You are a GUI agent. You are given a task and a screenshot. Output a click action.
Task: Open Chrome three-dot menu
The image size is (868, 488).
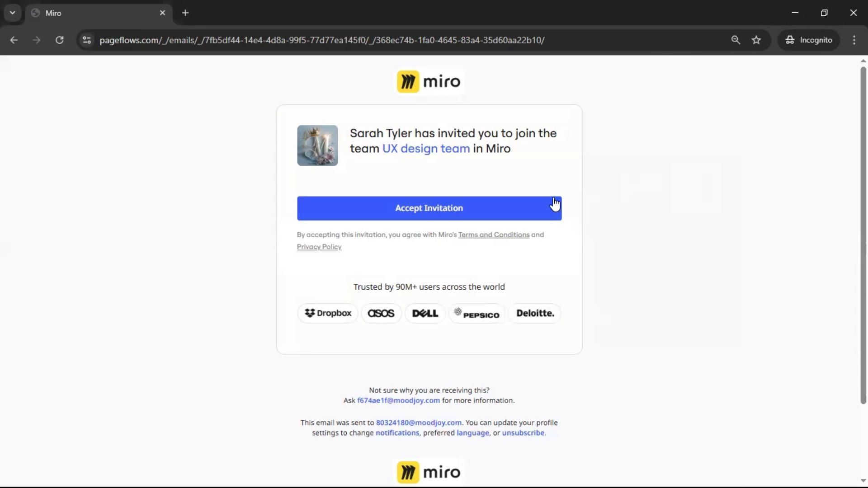click(x=854, y=40)
